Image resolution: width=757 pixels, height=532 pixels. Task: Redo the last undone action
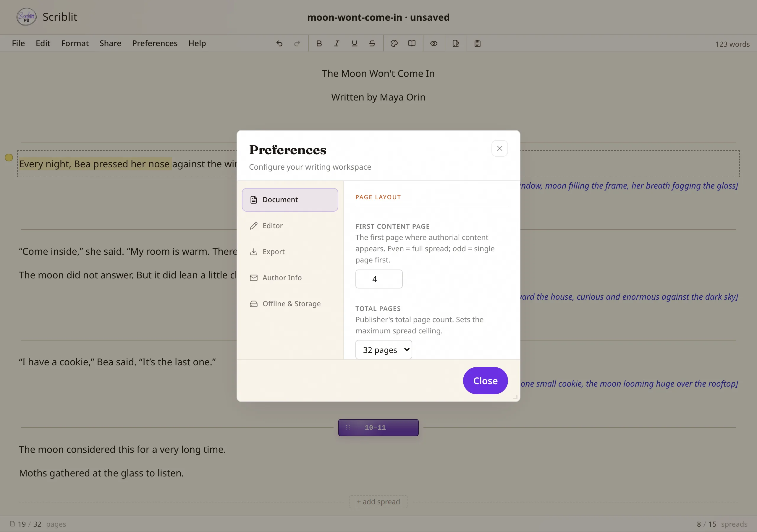(x=297, y=43)
